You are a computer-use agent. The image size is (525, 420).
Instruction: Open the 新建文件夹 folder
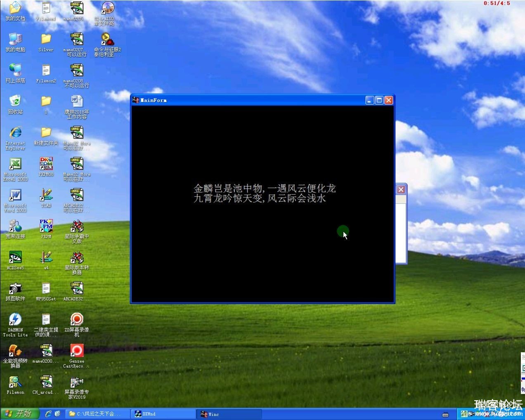[46, 136]
